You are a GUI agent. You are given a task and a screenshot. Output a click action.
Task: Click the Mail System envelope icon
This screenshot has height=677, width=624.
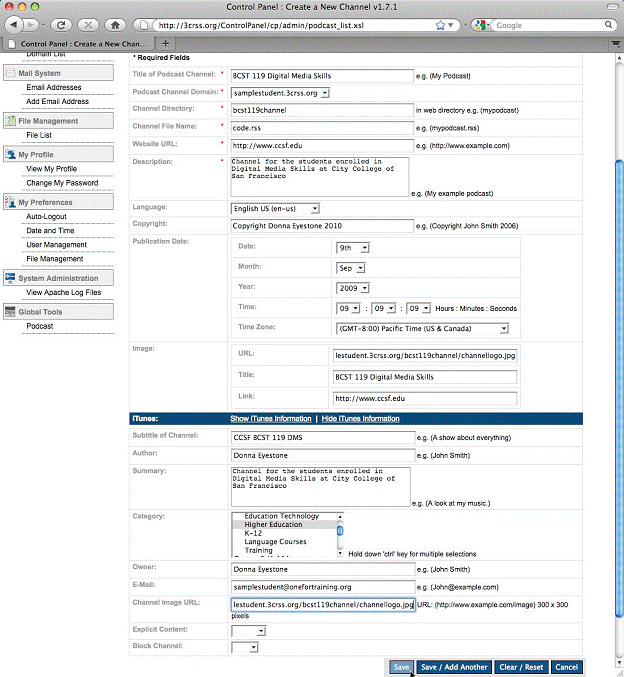click(x=11, y=73)
